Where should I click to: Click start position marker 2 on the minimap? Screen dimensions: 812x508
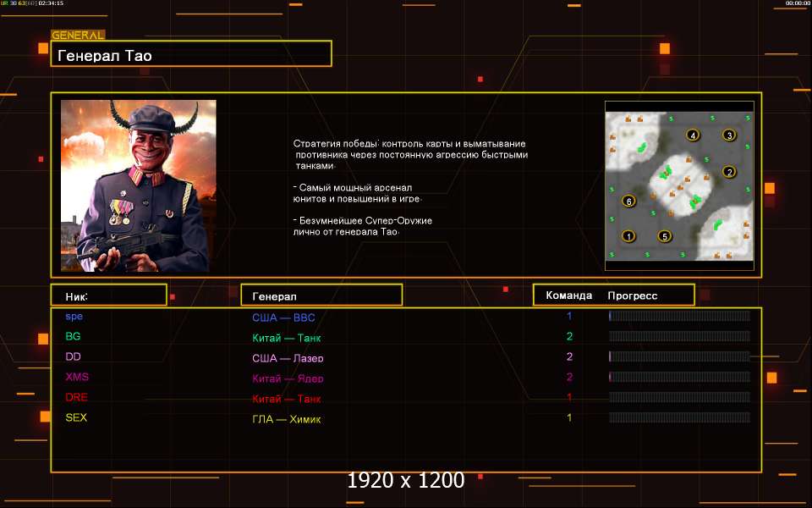click(729, 172)
